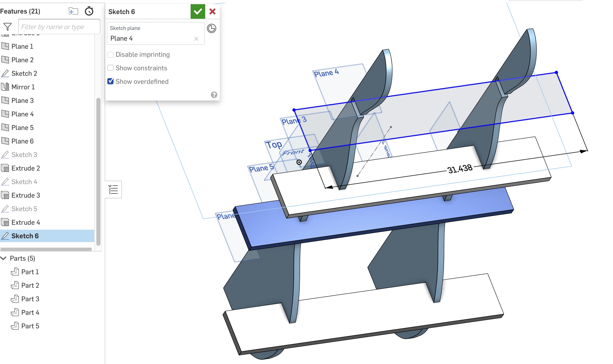The image size is (613, 364).
Task: Open the rollback timer icon in Features header
Action: click(89, 11)
